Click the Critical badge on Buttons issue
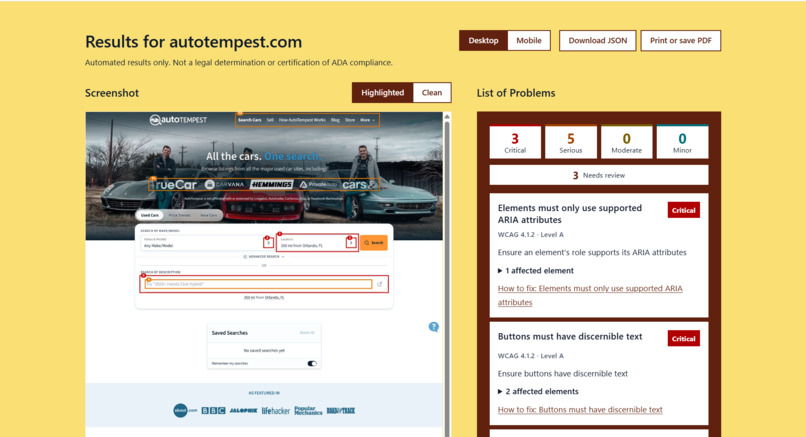The height and width of the screenshot is (437, 806). [x=684, y=339]
